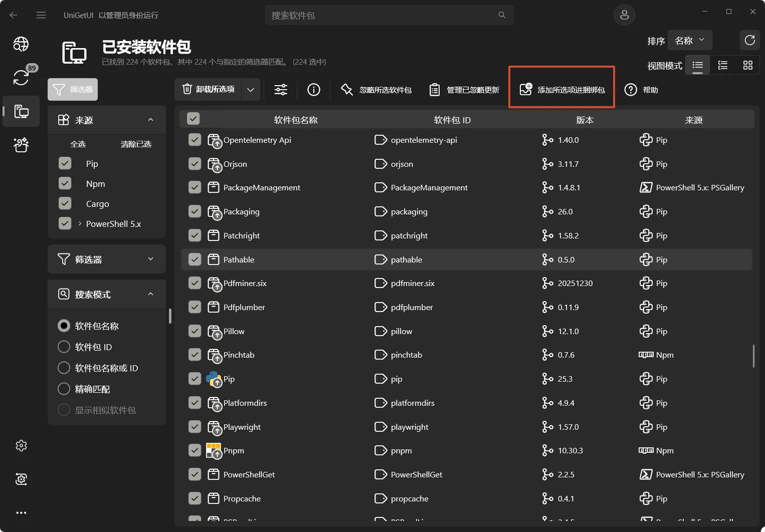This screenshot has height=532, width=765.
Task: Toggle the select-all header checkbox
Action: (193, 119)
